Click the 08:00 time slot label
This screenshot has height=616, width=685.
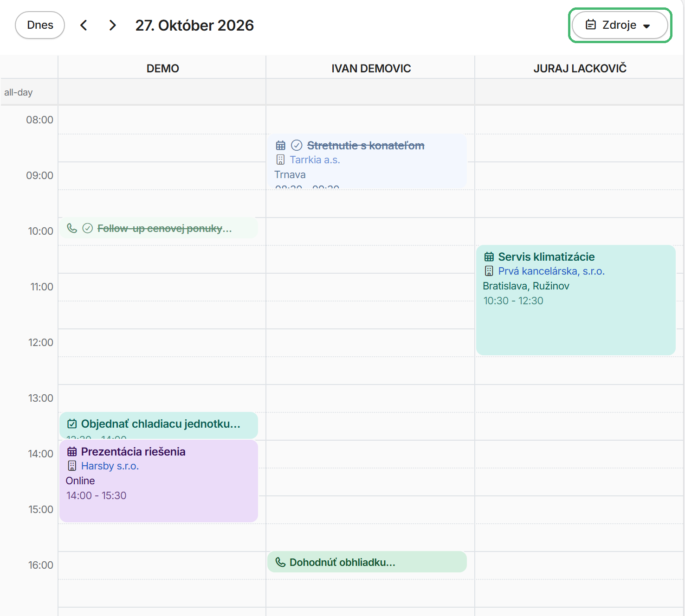39,120
